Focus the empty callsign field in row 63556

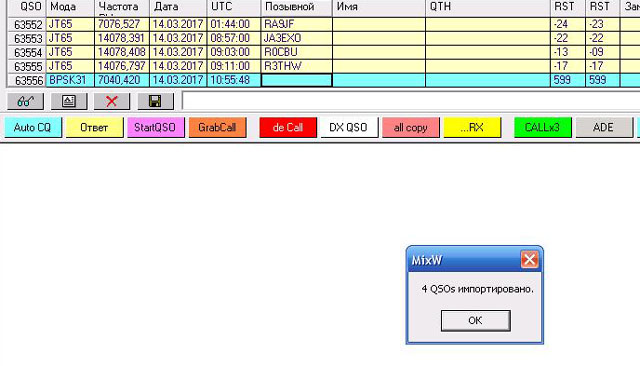[x=297, y=80]
